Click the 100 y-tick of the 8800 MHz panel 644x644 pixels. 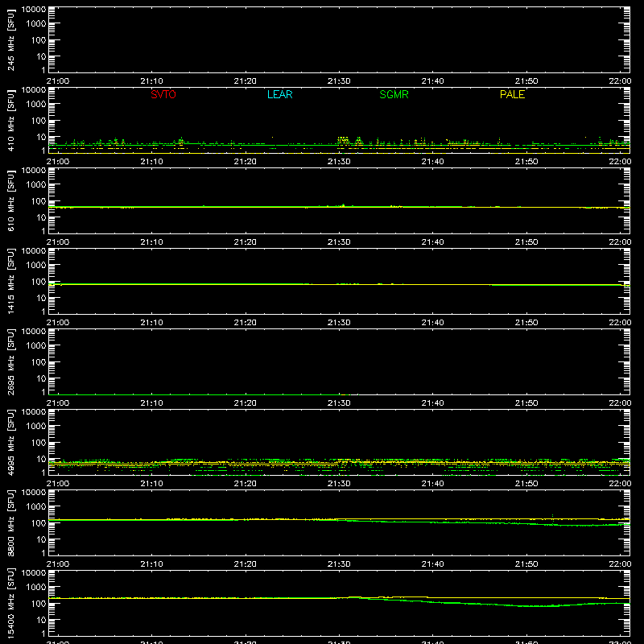pos(38,523)
